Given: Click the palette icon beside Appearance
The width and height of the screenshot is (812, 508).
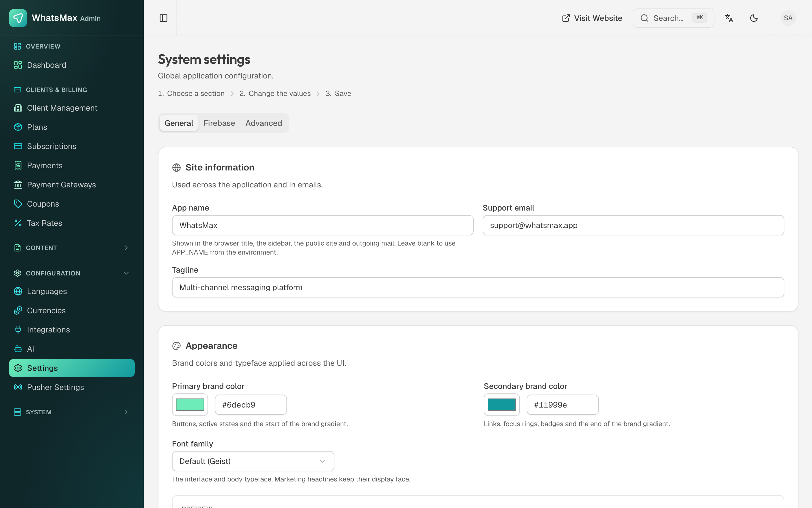Looking at the screenshot, I should pos(176,346).
